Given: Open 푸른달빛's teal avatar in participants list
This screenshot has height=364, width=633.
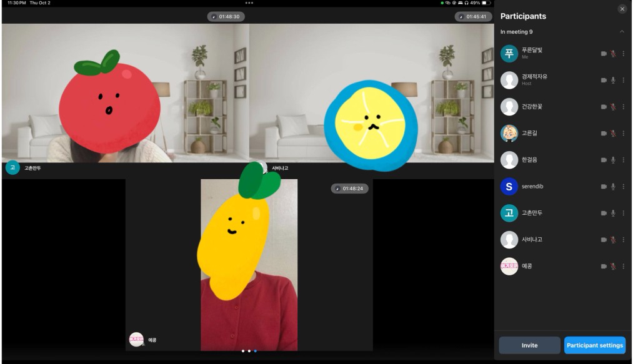Looking at the screenshot, I should click(x=509, y=53).
